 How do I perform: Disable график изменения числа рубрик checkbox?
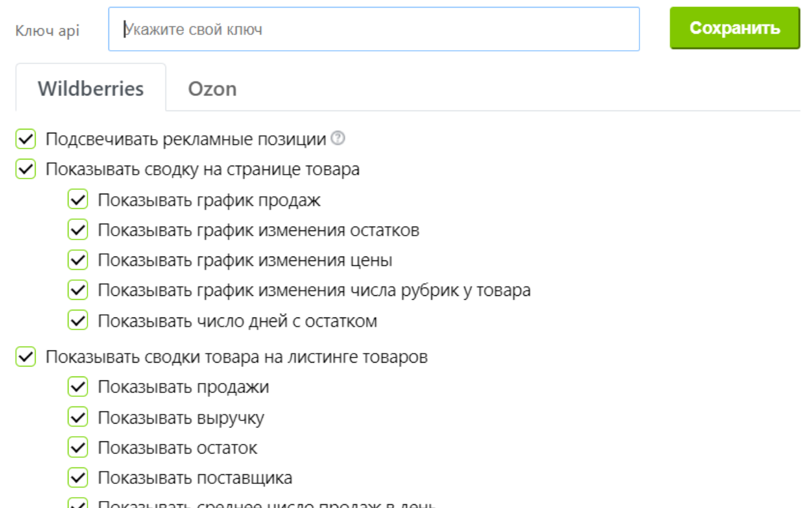click(x=77, y=290)
